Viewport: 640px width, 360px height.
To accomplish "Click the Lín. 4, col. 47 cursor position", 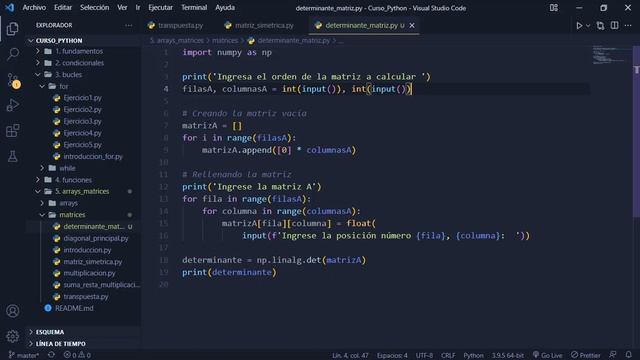I will point(350,355).
